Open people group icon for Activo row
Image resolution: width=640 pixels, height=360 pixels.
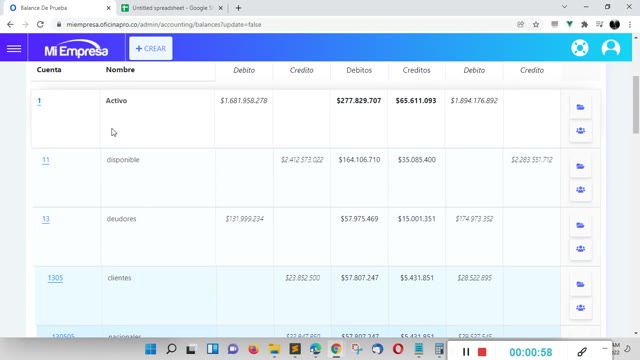(x=580, y=131)
